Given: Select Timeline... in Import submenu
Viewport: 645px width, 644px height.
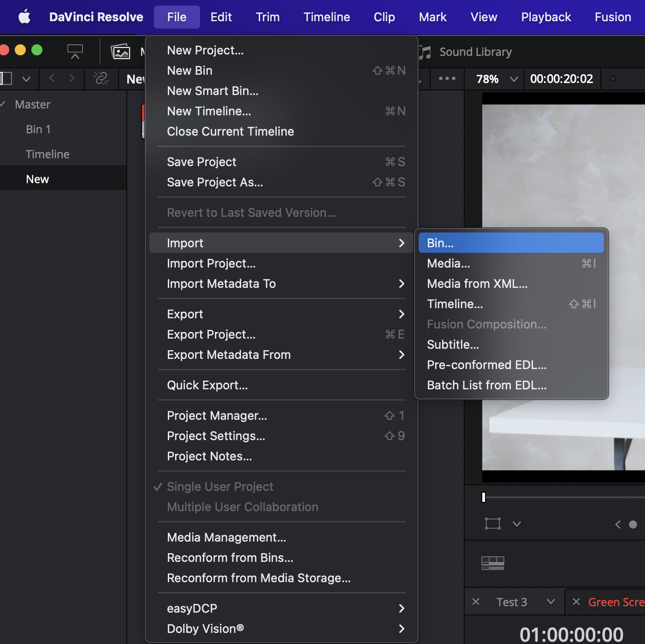Looking at the screenshot, I should point(511,304).
